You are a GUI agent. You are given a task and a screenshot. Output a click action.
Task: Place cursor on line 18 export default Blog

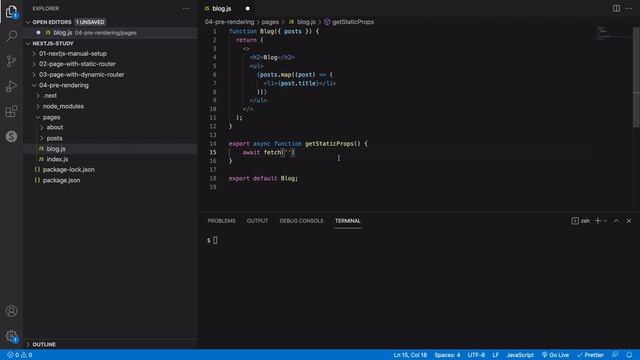(x=263, y=178)
